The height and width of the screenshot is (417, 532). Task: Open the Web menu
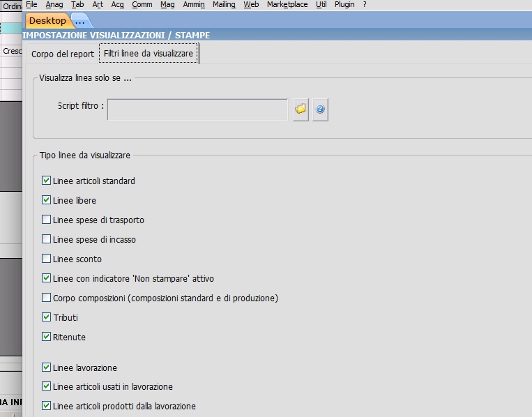pyautogui.click(x=251, y=4)
